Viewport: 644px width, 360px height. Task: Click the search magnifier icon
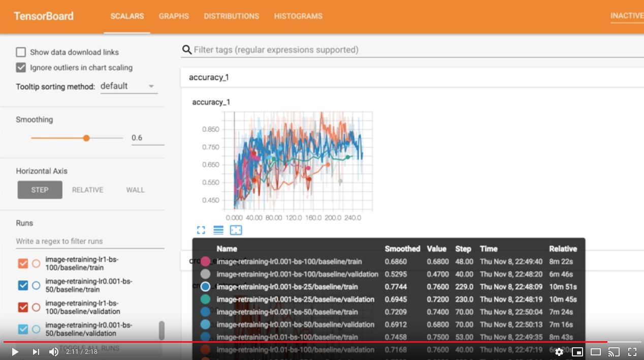click(187, 50)
